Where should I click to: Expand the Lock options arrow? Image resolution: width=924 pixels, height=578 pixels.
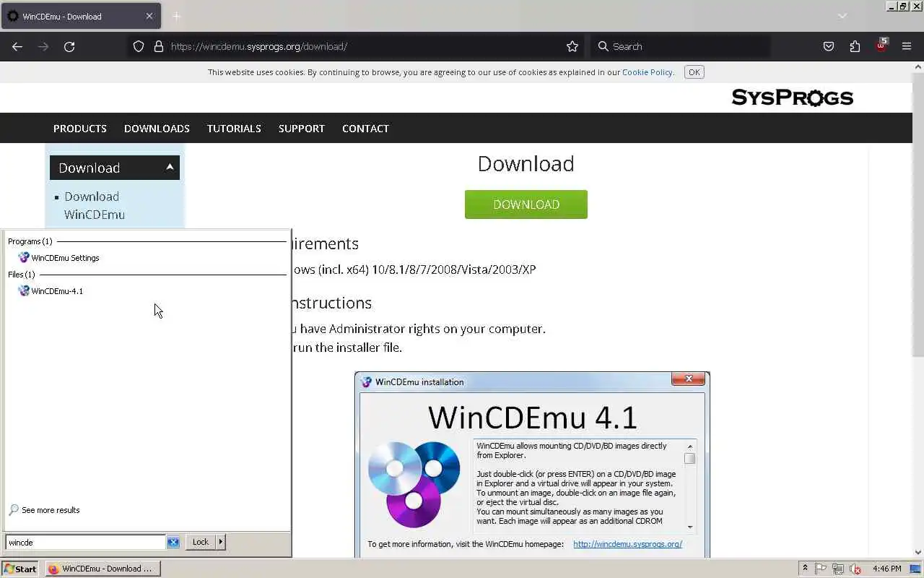[221, 542]
